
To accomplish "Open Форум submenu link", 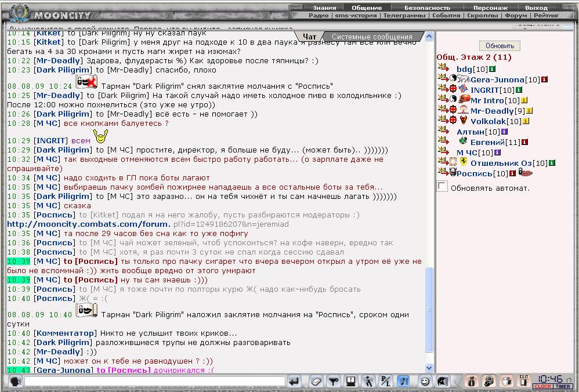I will [516, 16].
